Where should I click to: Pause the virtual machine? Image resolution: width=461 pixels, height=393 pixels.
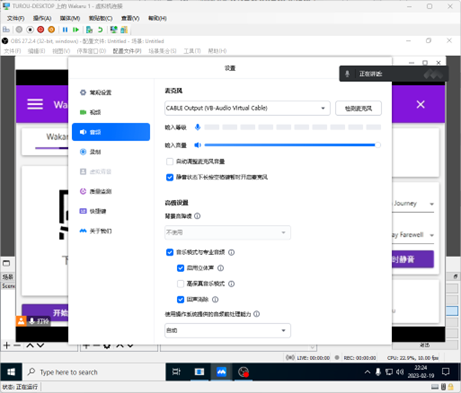tap(65, 30)
